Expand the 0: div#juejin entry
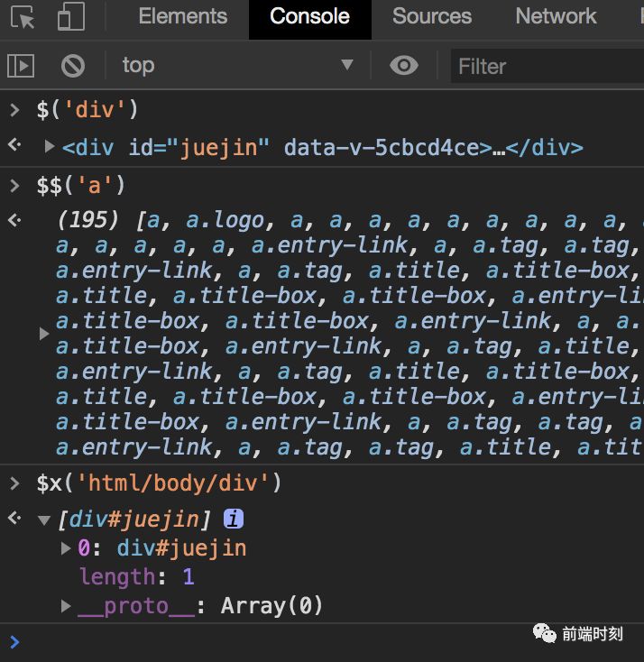Screen dimensions: 644x662 point(66,548)
